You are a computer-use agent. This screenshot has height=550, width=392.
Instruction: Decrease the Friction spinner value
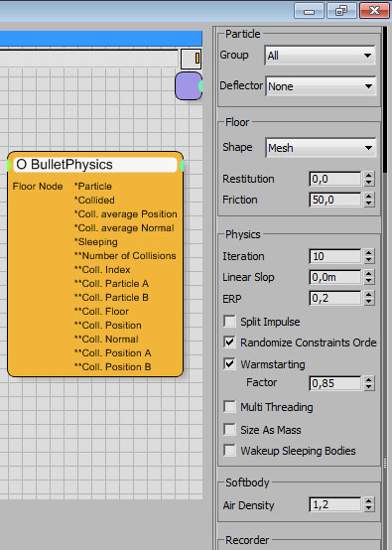[369, 204]
